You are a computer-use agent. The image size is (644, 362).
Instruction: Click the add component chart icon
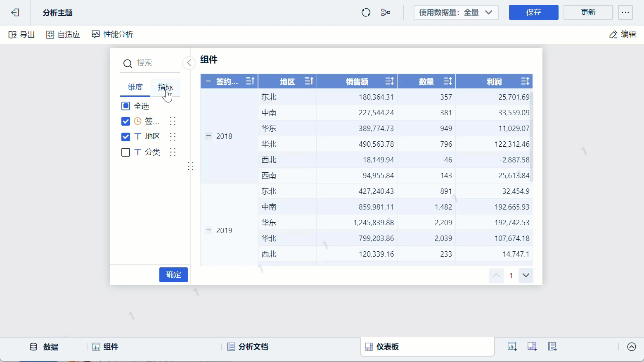click(x=512, y=347)
